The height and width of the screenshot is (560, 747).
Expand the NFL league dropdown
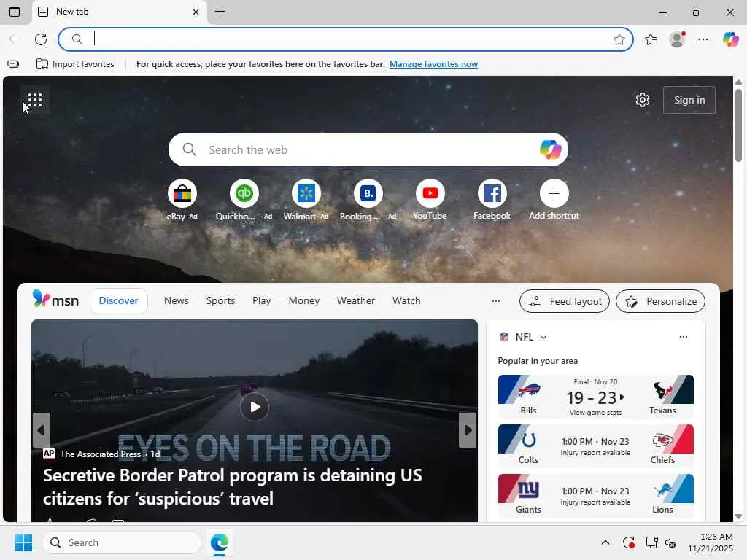coord(543,337)
